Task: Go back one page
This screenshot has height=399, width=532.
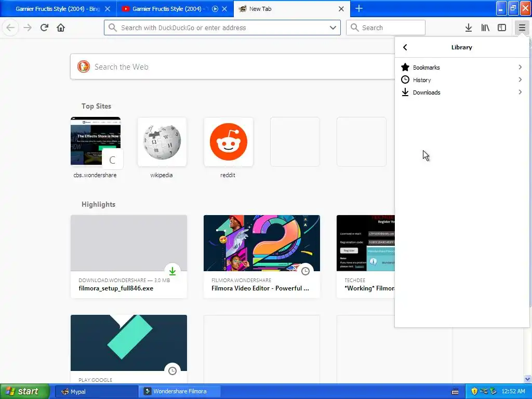Action: pyautogui.click(x=10, y=28)
